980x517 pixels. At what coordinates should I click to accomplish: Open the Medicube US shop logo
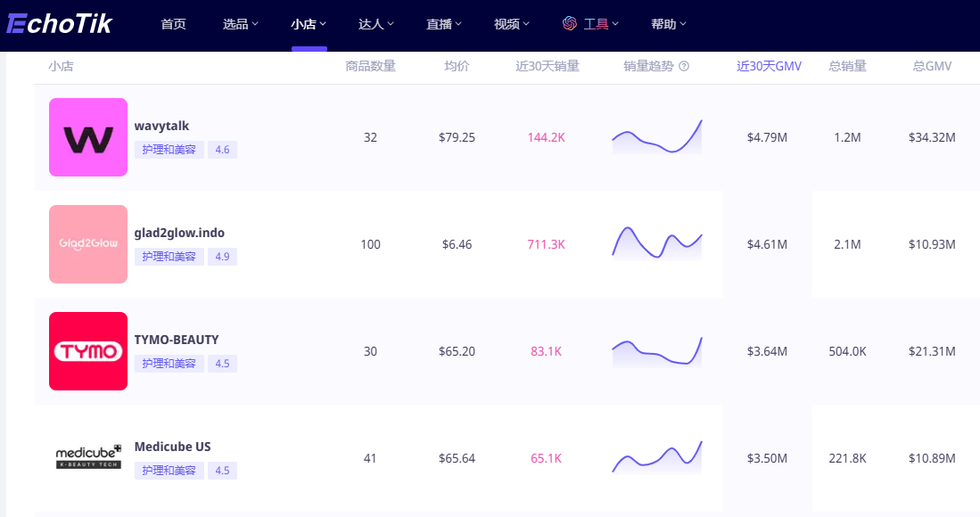pos(88,458)
